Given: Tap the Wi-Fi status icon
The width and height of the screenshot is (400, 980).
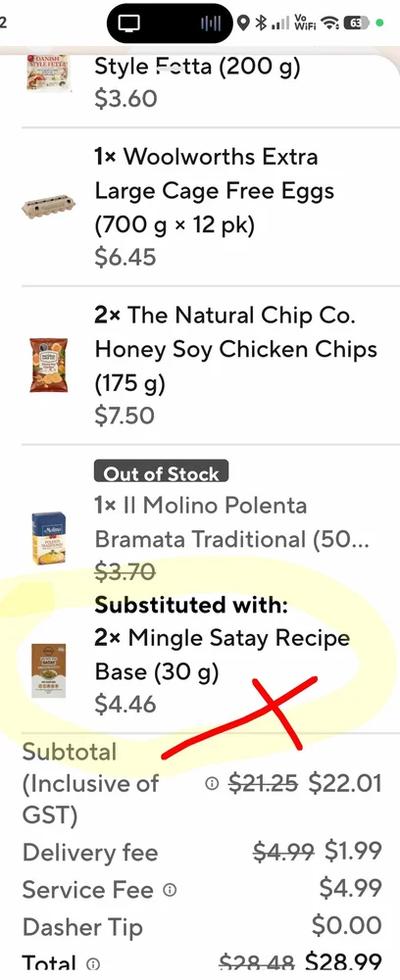Looking at the screenshot, I should (x=331, y=24).
